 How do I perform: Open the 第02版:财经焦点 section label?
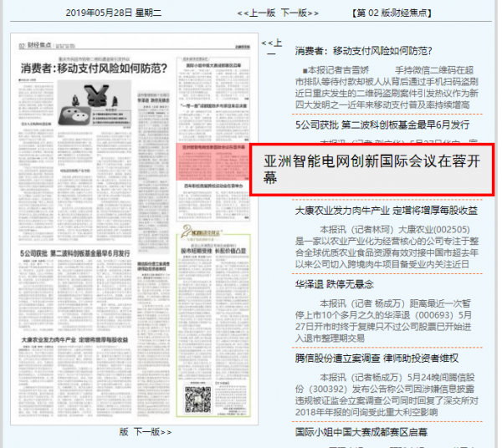pos(393,13)
